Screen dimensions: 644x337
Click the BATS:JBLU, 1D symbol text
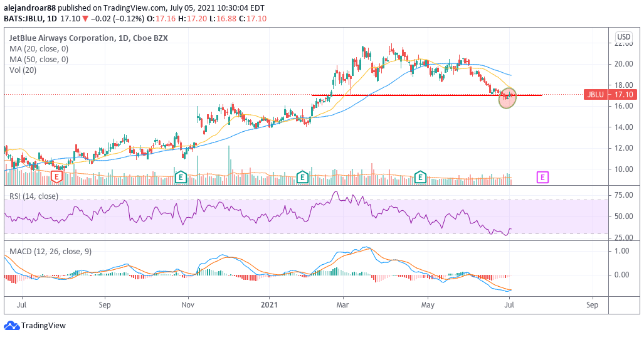30,18
